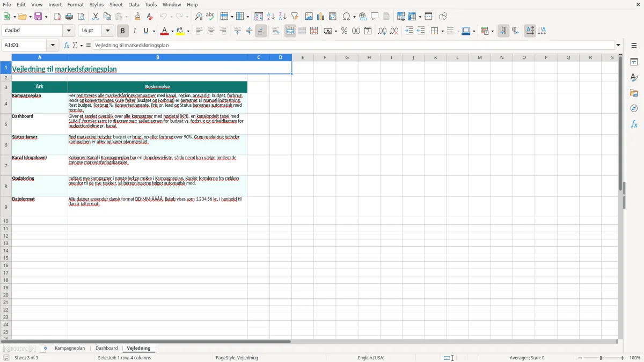Click the Save document icon
The image size is (644, 362).
coord(38,17)
